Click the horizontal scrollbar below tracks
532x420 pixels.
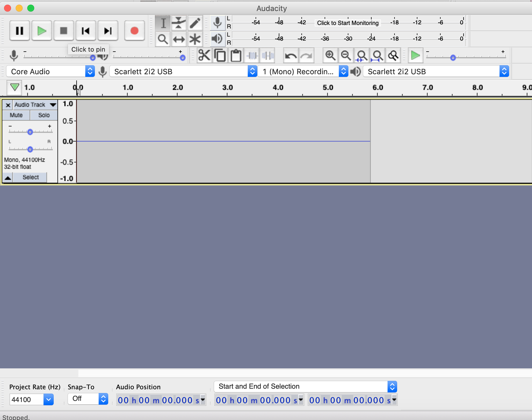(x=305, y=373)
